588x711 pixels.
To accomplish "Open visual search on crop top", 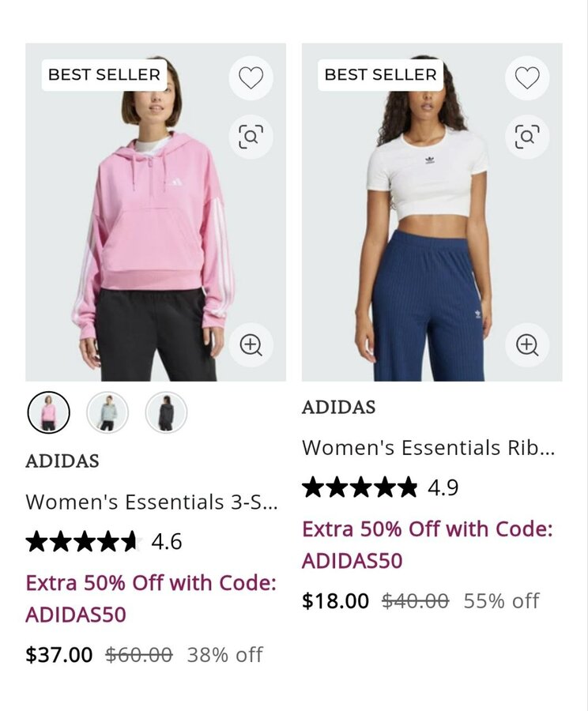I will point(527,137).
